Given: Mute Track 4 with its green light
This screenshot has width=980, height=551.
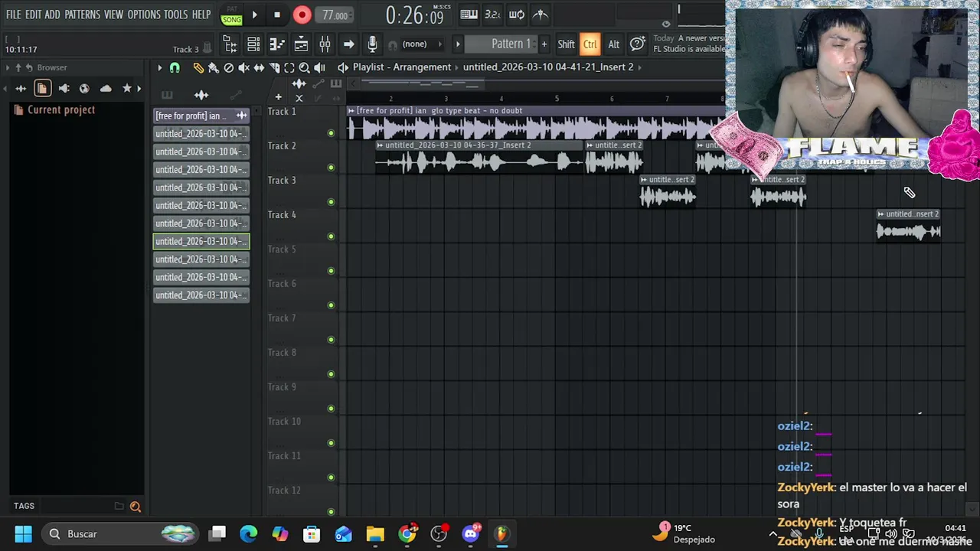Looking at the screenshot, I should (331, 236).
